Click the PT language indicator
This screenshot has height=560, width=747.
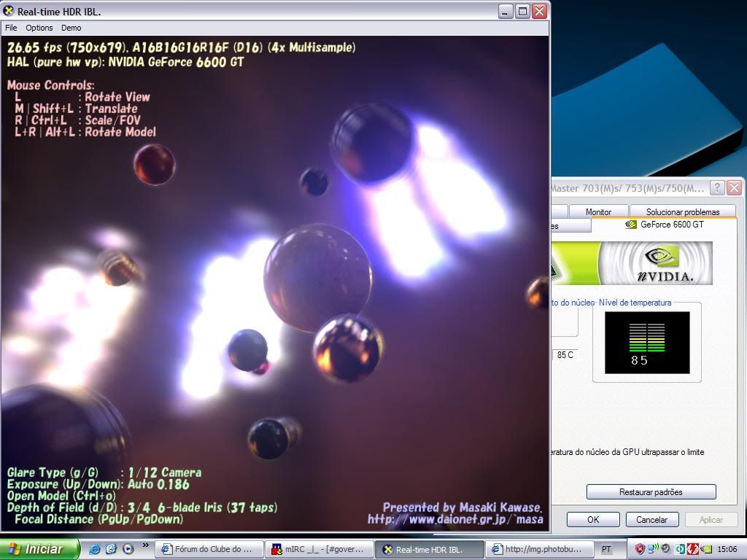[x=606, y=549]
